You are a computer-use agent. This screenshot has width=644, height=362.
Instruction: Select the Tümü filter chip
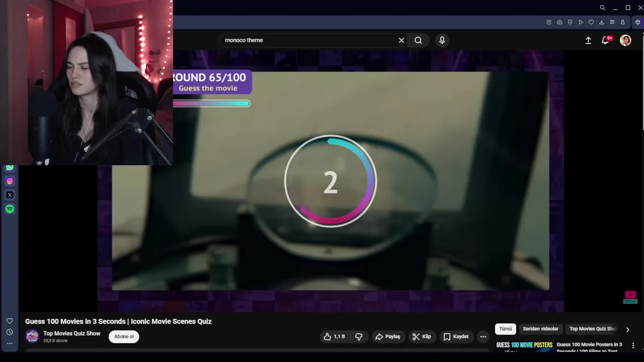tap(506, 329)
